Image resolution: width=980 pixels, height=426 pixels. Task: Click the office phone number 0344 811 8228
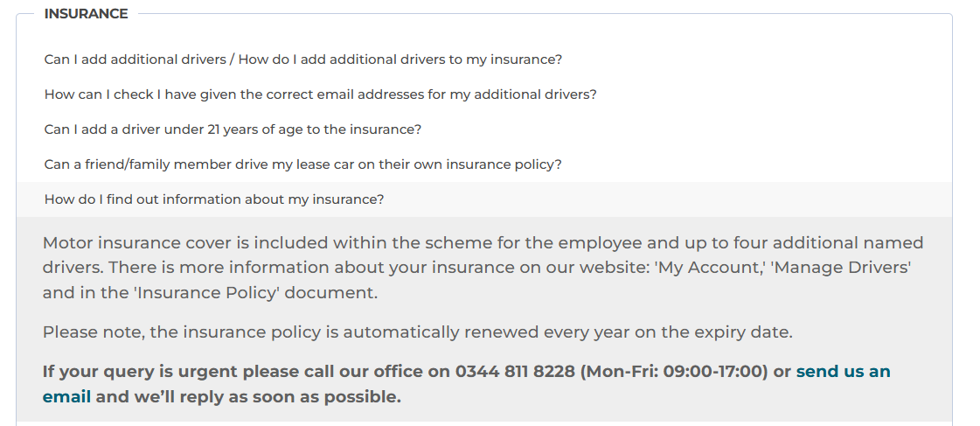(515, 371)
